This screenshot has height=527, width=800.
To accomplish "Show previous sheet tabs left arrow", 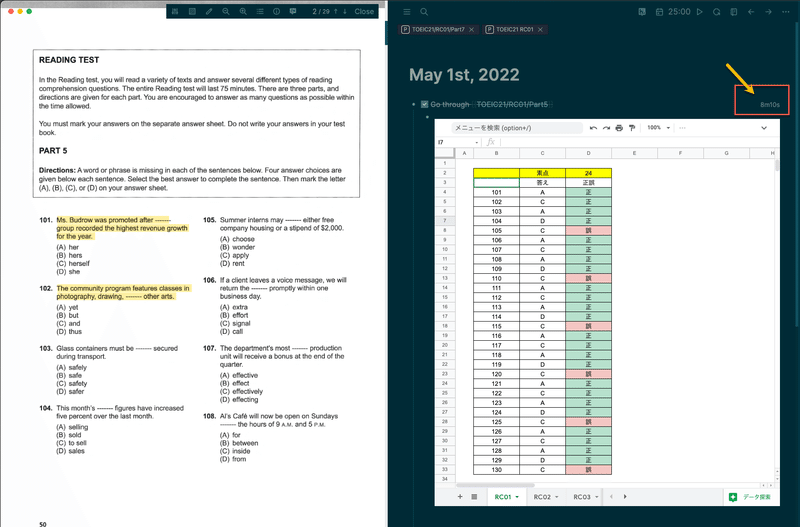I will (611, 496).
